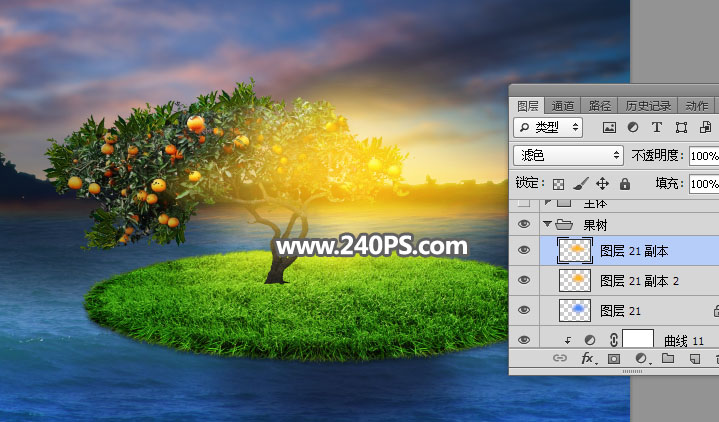The image size is (719, 422).
Task: Select mask thumbnail of 曲线 11
Action: (x=638, y=339)
